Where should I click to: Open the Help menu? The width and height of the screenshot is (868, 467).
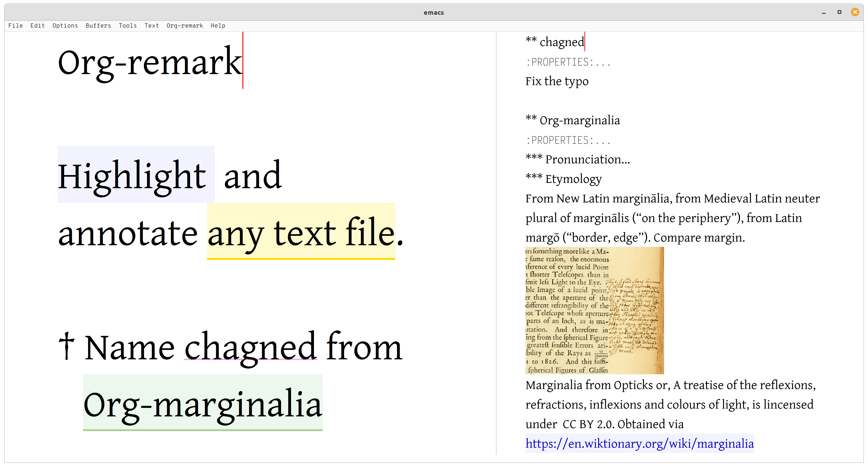(x=218, y=26)
